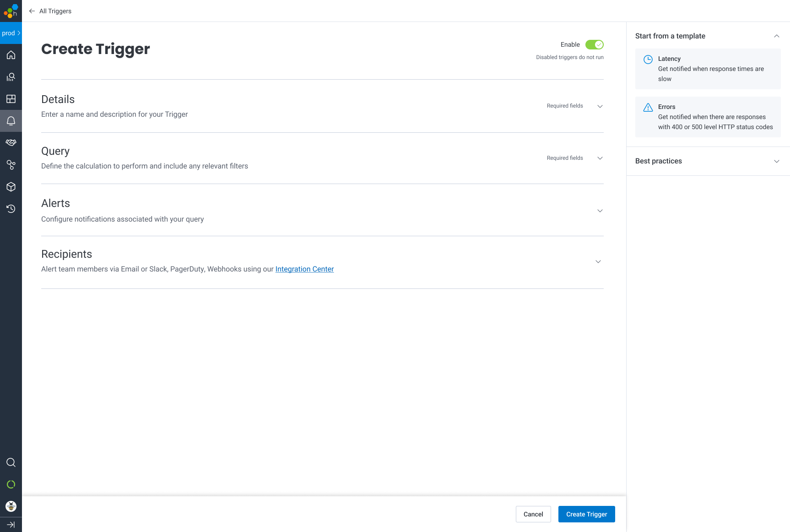Open the query history clock icon
The width and height of the screenshot is (790, 532).
[x=11, y=209]
